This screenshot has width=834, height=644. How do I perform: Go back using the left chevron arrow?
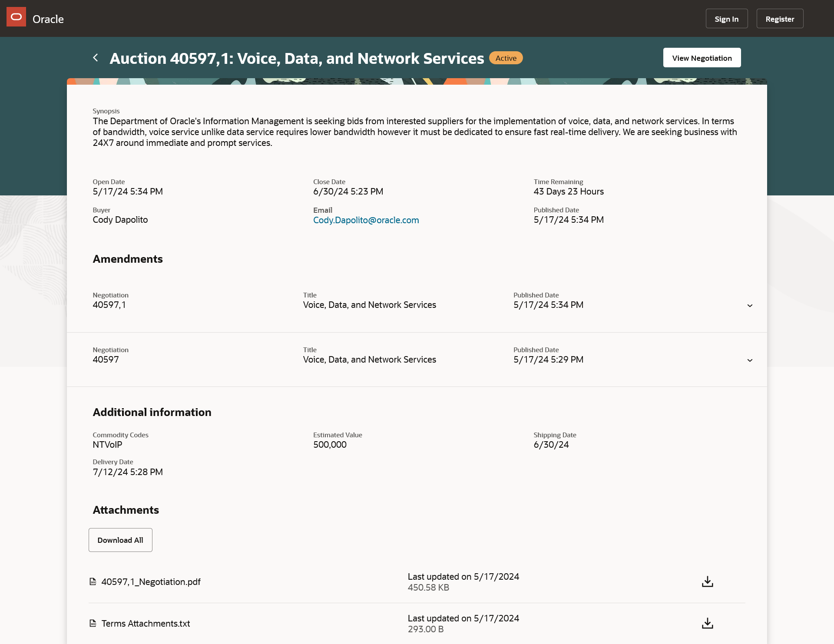pos(96,58)
